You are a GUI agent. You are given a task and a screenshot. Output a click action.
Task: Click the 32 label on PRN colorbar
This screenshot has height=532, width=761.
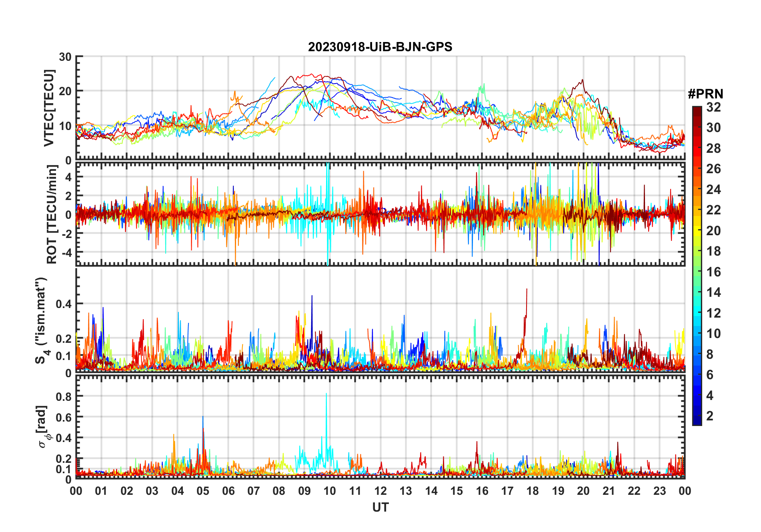coord(714,107)
